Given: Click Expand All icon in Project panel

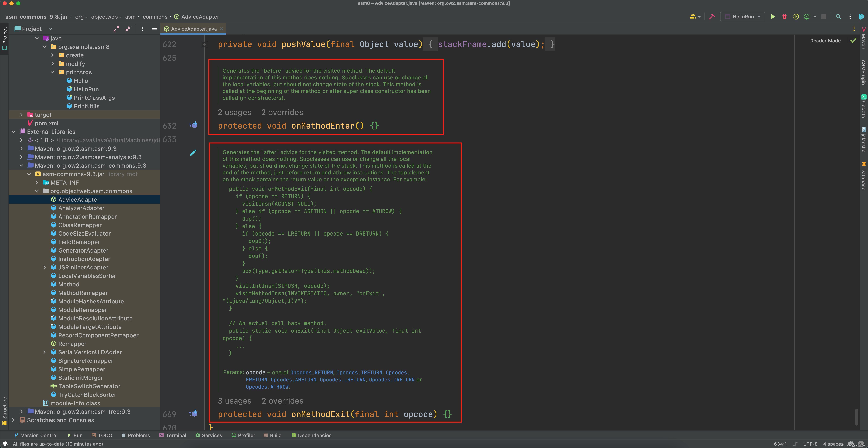Looking at the screenshot, I should coord(116,29).
